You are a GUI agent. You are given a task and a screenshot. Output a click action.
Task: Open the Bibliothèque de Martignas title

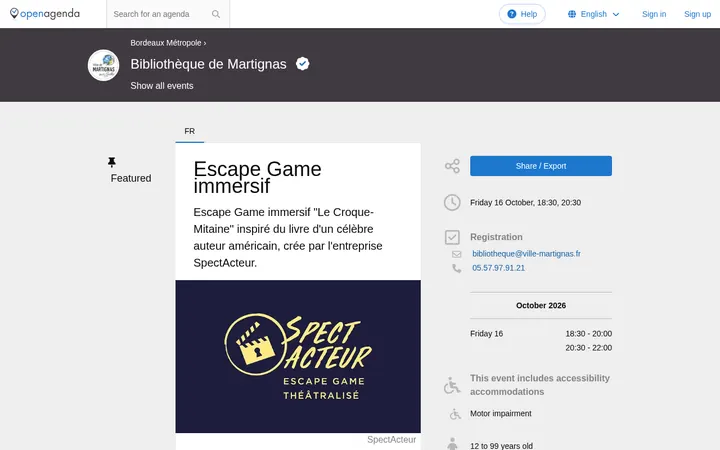click(208, 64)
